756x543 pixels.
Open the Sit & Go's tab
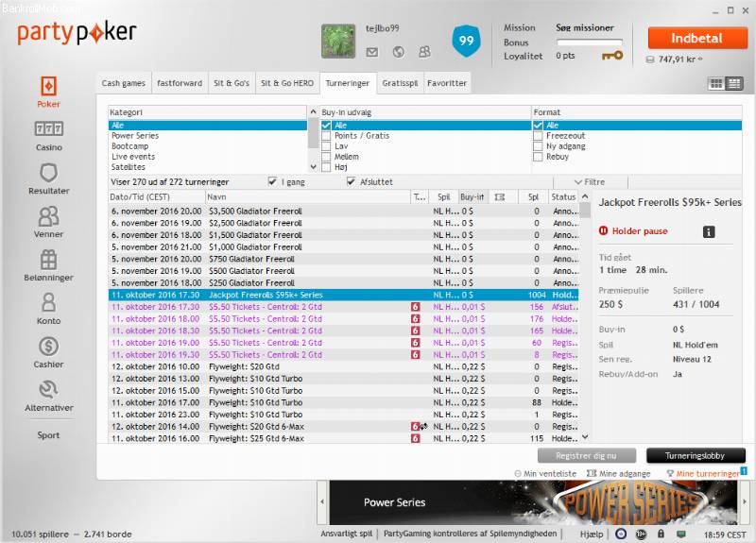pyautogui.click(x=232, y=83)
